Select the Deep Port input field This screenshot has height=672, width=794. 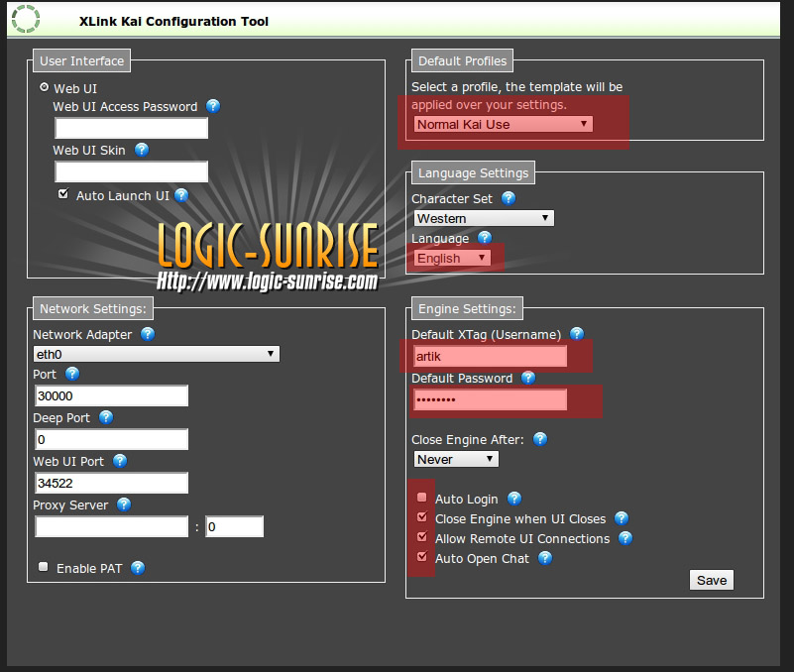tap(111, 439)
